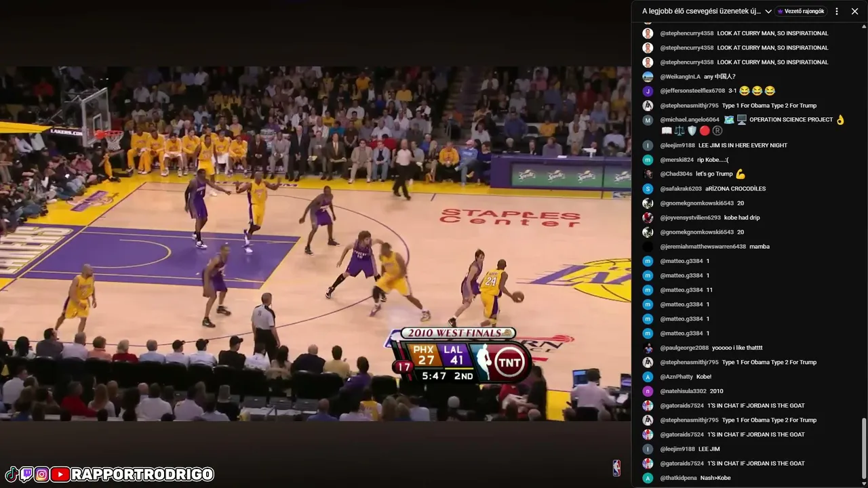The width and height of the screenshot is (868, 488).
Task: Open the @WeikangInLA username
Action: pos(679,77)
